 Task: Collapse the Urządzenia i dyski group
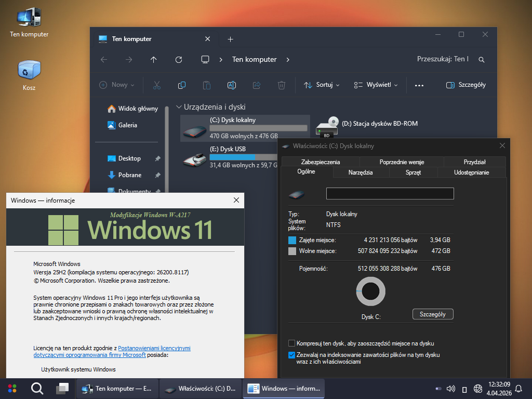click(179, 107)
